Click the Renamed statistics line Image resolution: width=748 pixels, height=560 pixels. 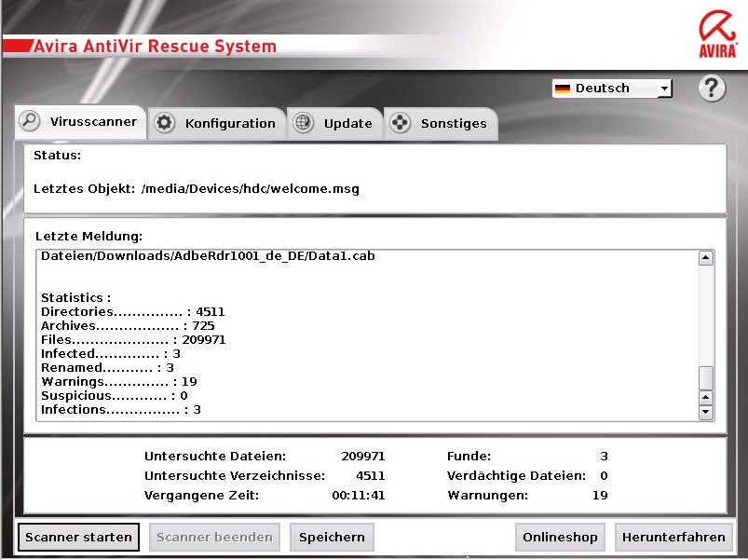[107, 367]
